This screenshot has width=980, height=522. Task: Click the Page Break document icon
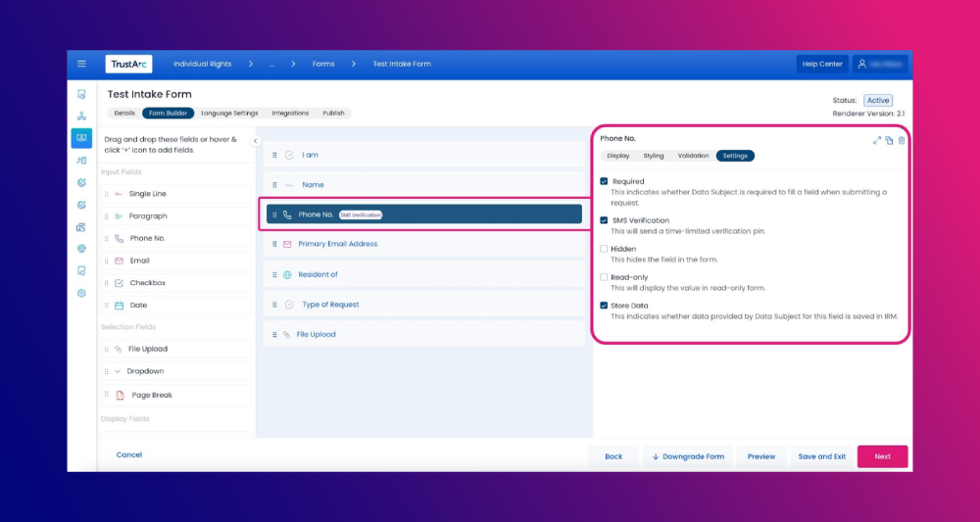pos(120,396)
